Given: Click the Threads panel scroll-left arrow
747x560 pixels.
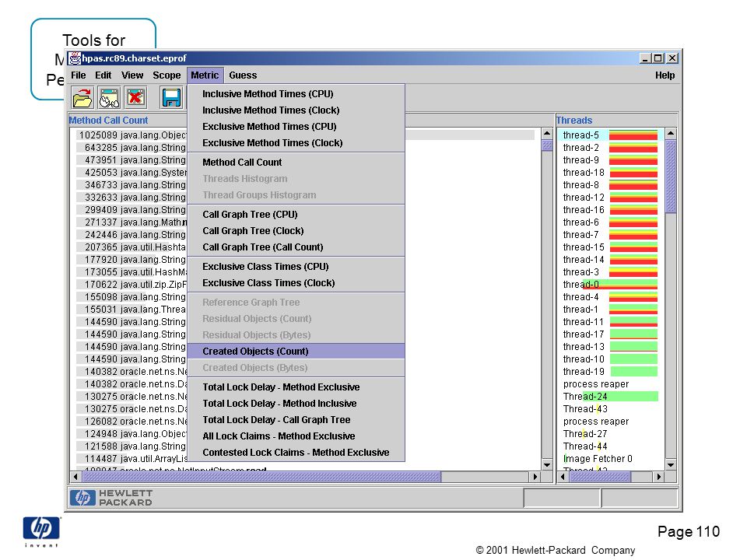Looking at the screenshot, I should pos(563,476).
